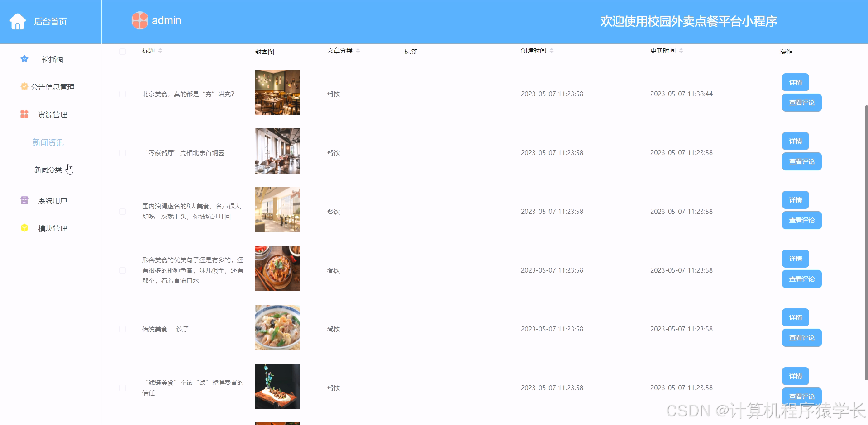Click the red grid icon beside 资源管理
868x425 pixels.
(x=24, y=114)
